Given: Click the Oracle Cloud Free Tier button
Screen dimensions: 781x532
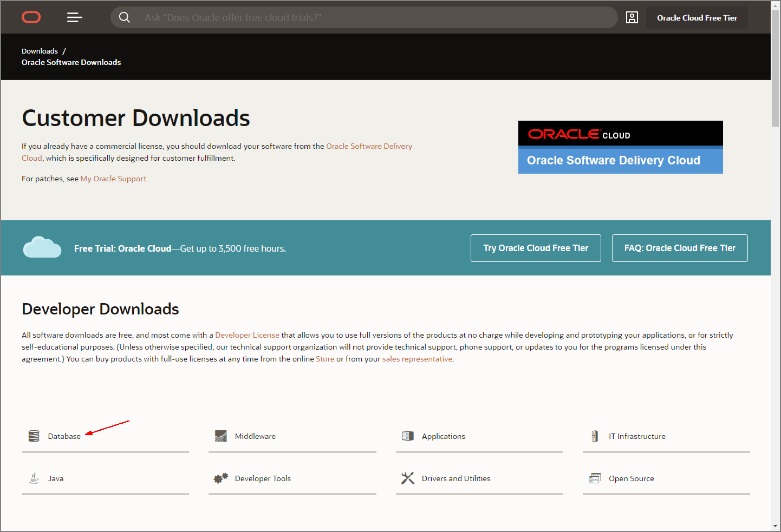Looking at the screenshot, I should [x=697, y=18].
